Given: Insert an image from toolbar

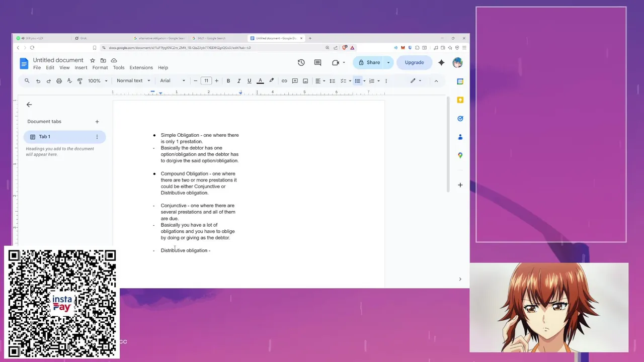Looking at the screenshot, I should pos(305,81).
